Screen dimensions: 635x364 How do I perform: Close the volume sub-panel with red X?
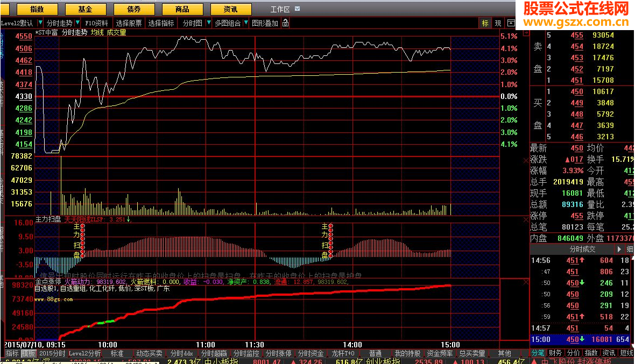[526, 161]
